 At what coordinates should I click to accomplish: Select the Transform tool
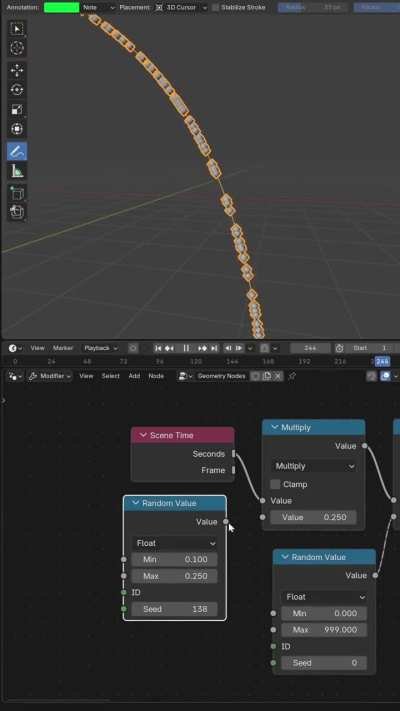(17, 129)
